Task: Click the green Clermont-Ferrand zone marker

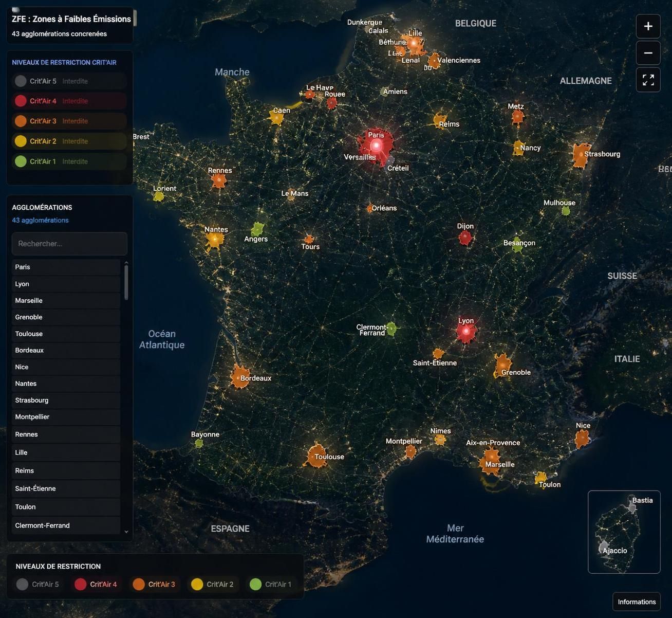Action: point(391,329)
